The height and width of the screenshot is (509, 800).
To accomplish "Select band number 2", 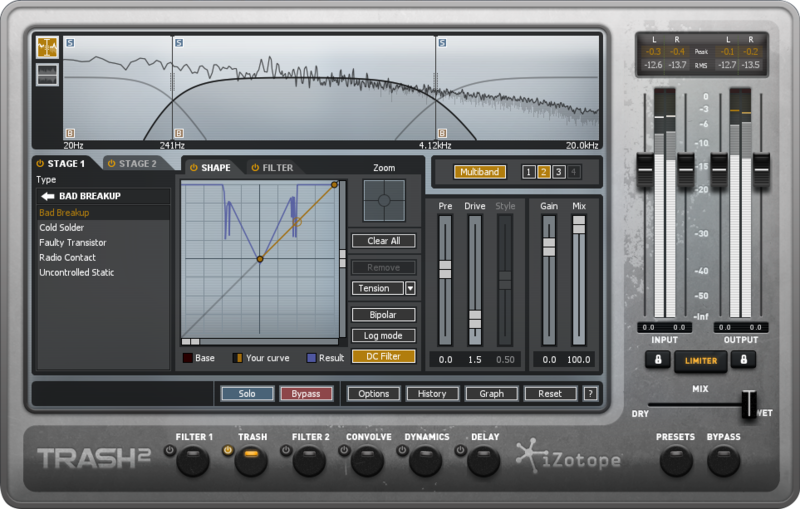I will click(543, 172).
